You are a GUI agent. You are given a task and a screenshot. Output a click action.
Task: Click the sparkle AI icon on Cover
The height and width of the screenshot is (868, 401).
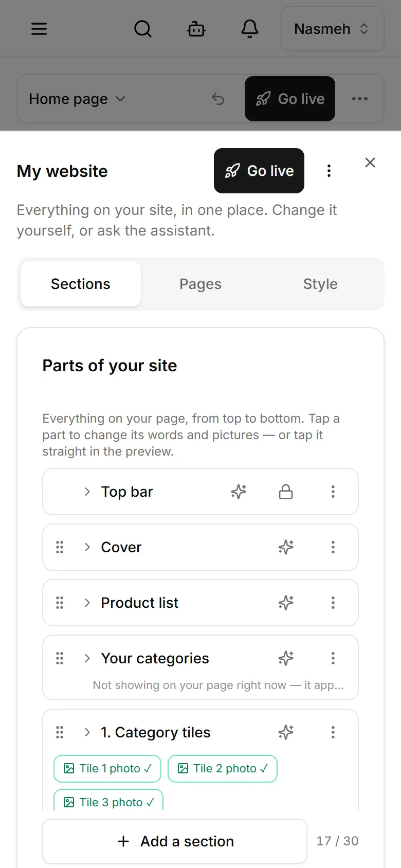click(286, 547)
